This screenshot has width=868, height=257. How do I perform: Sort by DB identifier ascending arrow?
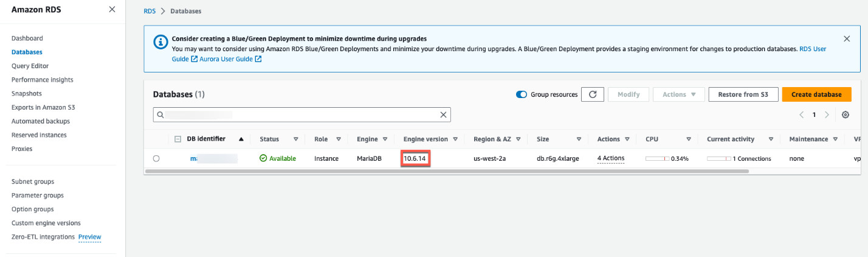coord(241,139)
